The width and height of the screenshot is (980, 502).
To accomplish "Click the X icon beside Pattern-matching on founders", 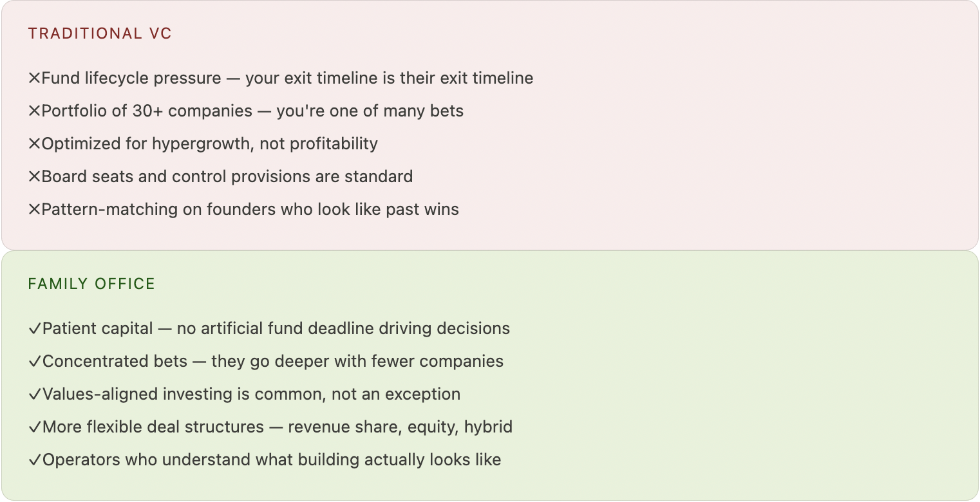I will [x=35, y=210].
